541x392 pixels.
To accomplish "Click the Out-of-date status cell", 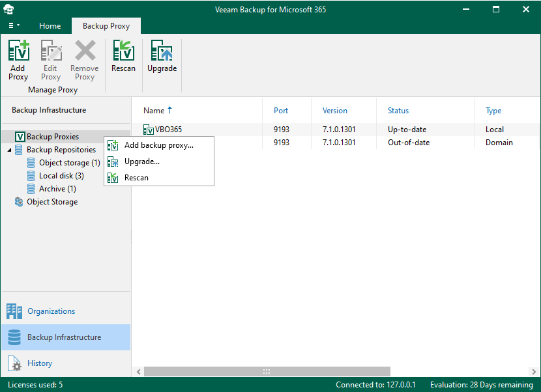I will [409, 143].
